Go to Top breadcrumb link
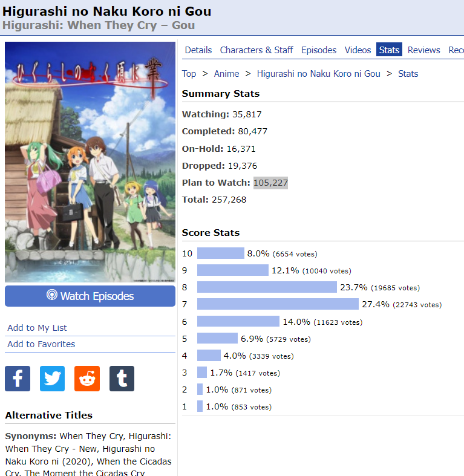This screenshot has height=476, width=464. point(189,74)
